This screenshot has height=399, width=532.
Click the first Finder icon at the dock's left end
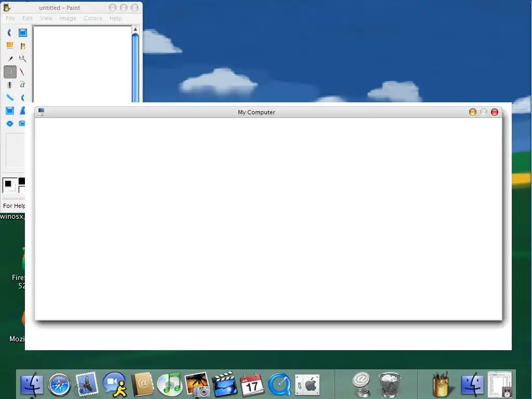32,385
